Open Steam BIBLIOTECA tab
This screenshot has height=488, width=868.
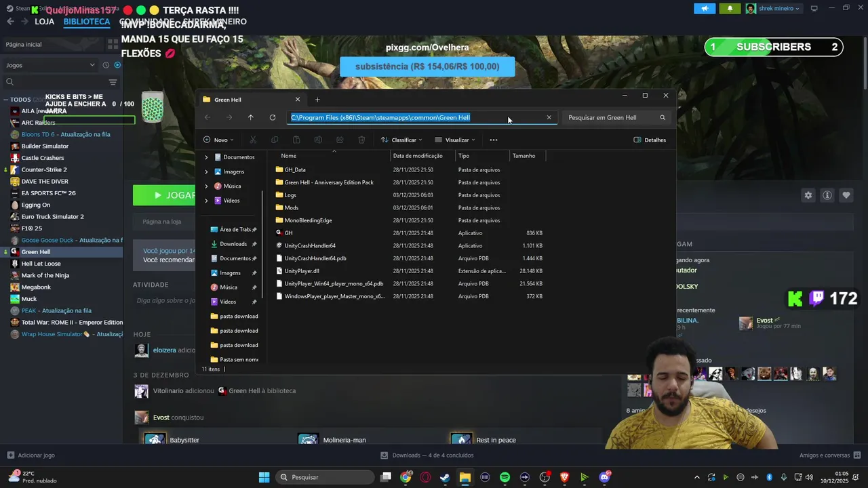(x=86, y=22)
